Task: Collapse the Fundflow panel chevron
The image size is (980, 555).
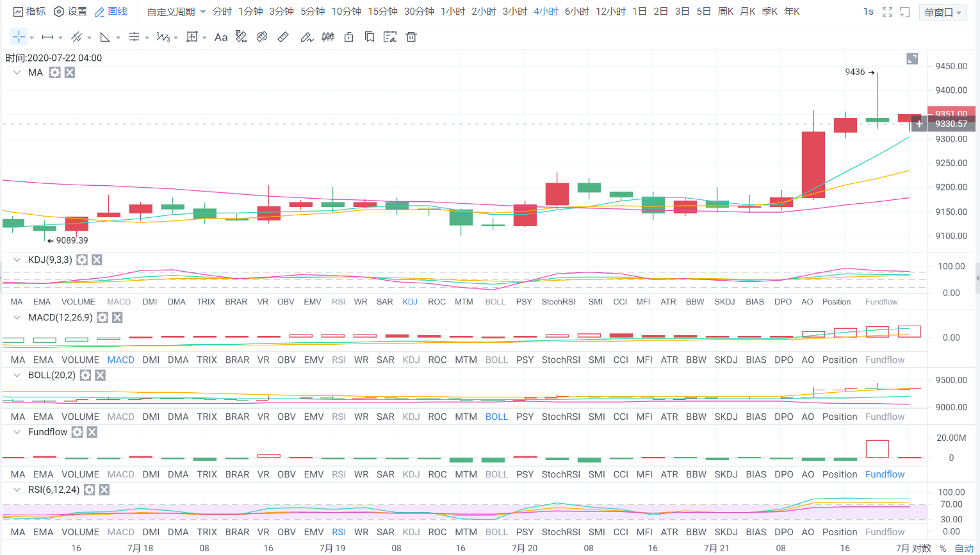Action: [17, 432]
